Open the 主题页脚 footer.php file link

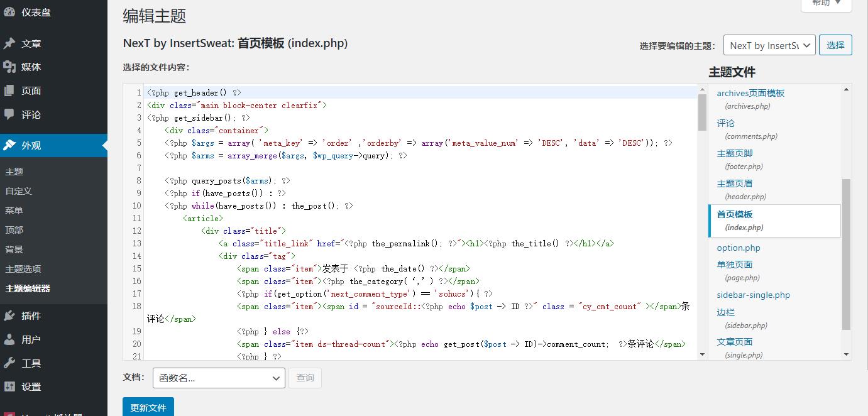[735, 153]
